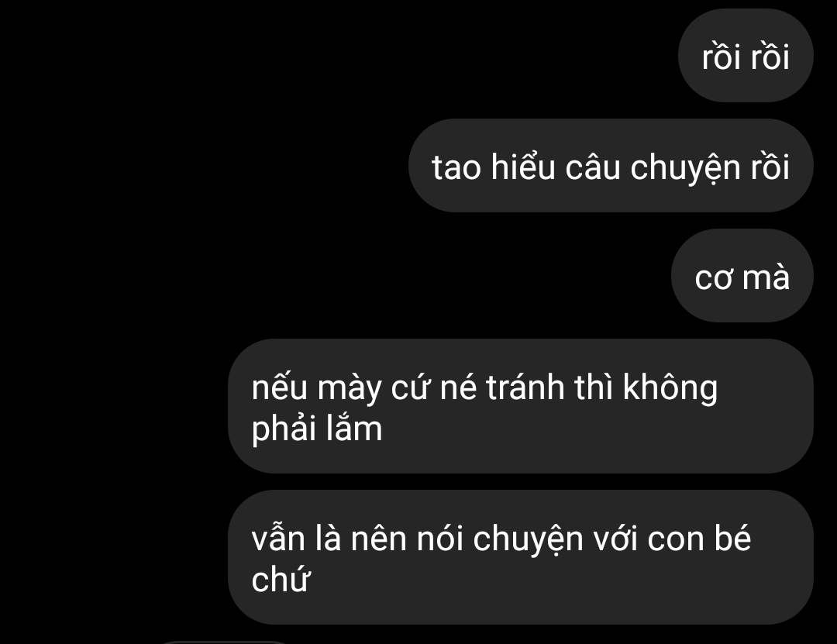Click message starting with 'nếu mày cứ né tránh'
Screen dimensions: 837x644
521,406
